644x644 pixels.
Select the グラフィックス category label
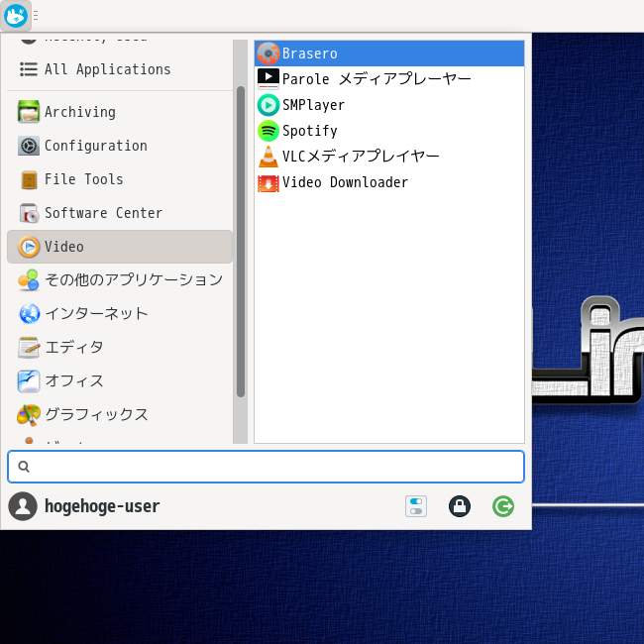96,415
